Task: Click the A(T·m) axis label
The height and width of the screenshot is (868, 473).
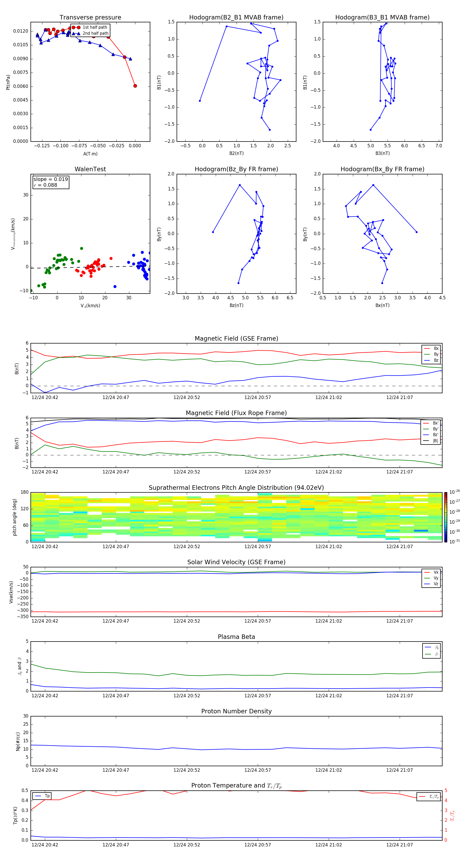Action: [x=90, y=154]
